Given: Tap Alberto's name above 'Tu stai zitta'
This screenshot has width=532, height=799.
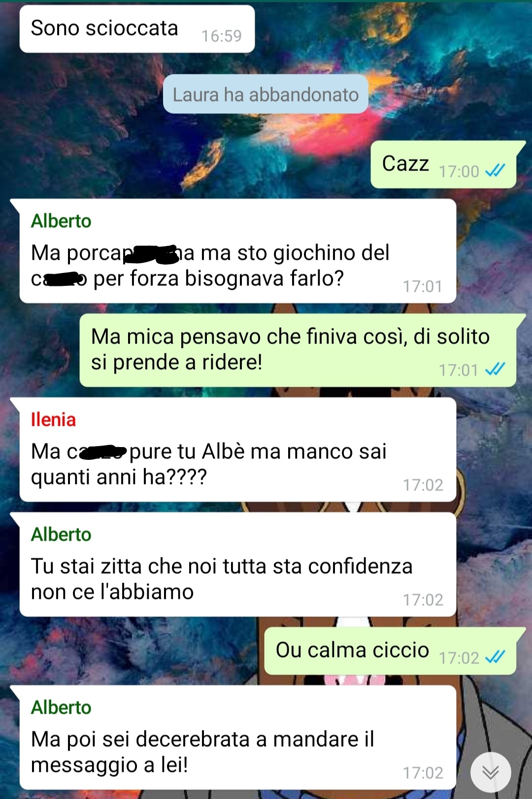Looking at the screenshot, I should (61, 535).
